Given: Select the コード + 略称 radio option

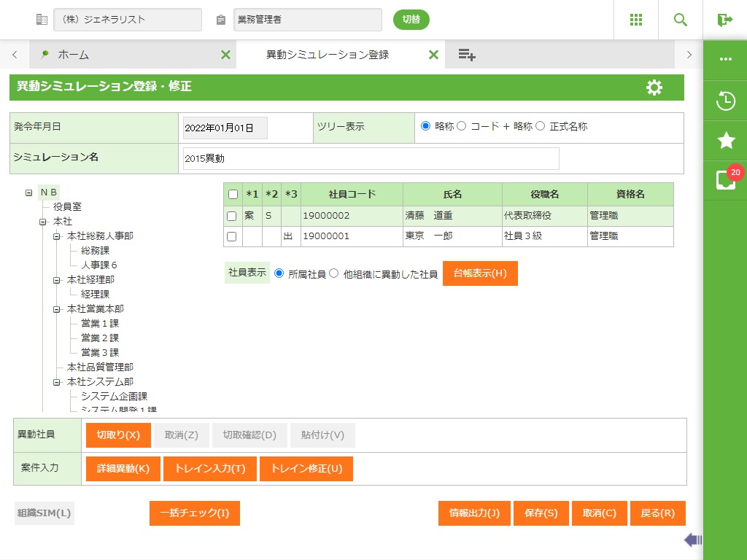Looking at the screenshot, I should (460, 126).
